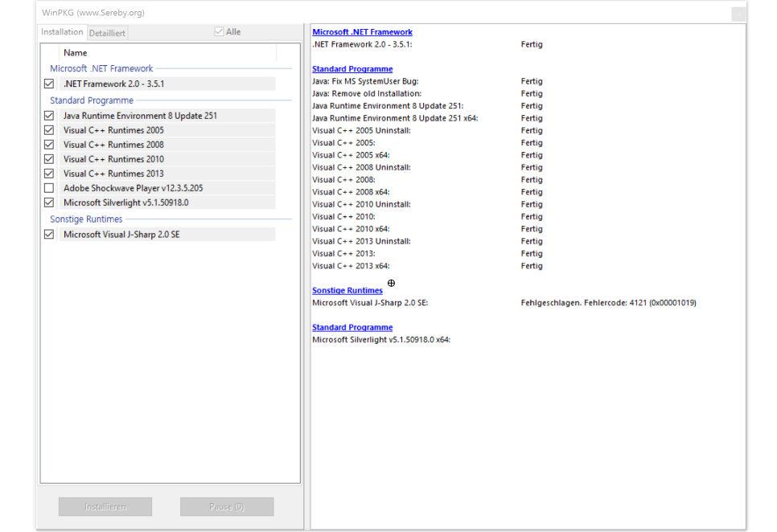The width and height of the screenshot is (777, 532).
Task: Open the Standard Programme link above Silverlight x64
Action: click(x=352, y=327)
